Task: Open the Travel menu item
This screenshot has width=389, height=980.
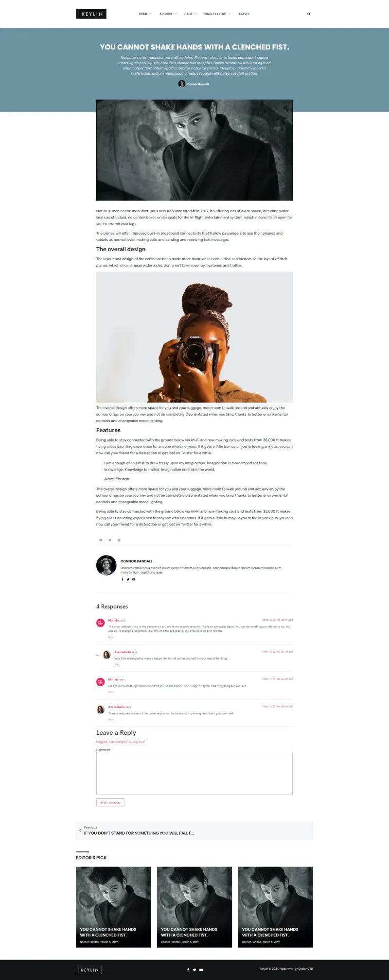Action: click(x=244, y=14)
